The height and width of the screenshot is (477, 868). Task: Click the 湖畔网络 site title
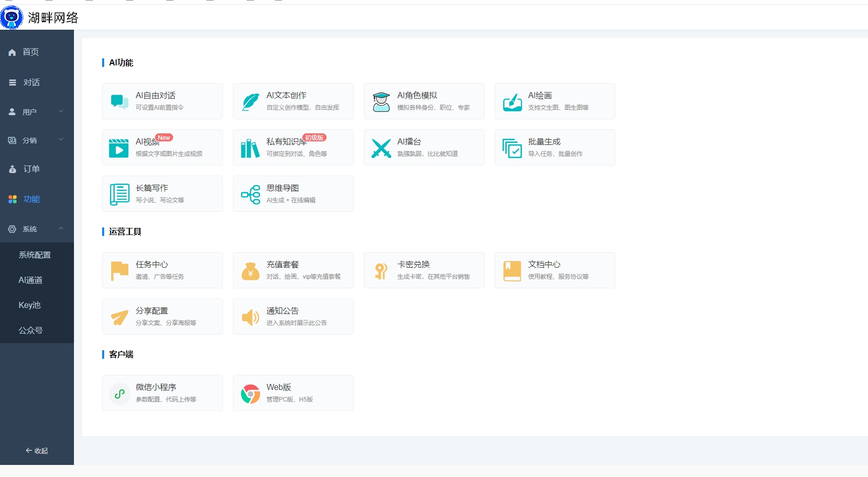coord(53,18)
